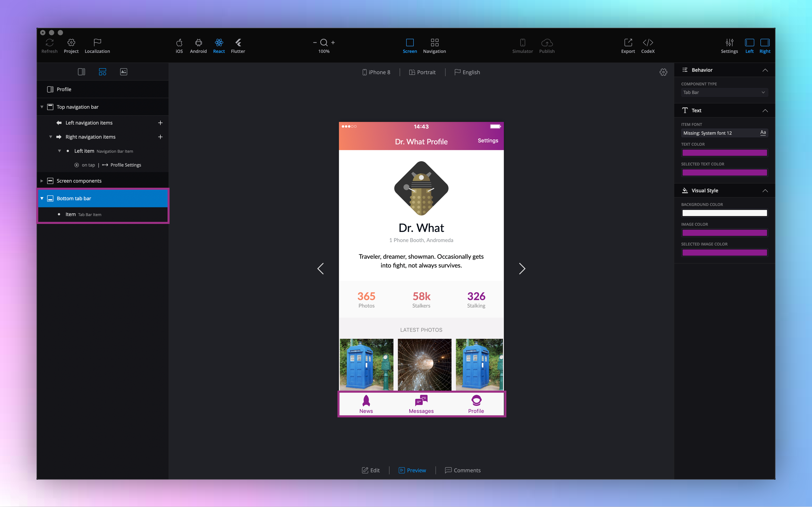Select the images panel icon
Viewport: 812px width, 507px height.
point(124,72)
